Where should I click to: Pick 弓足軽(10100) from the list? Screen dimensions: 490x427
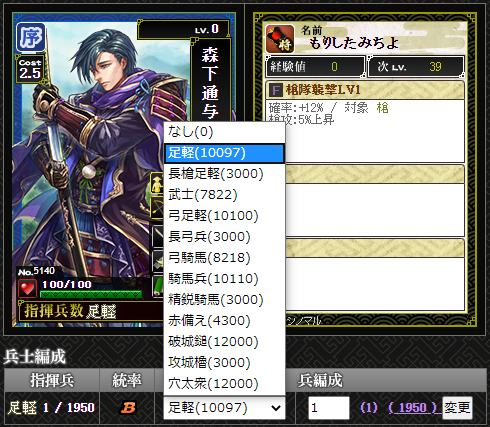coord(224,216)
